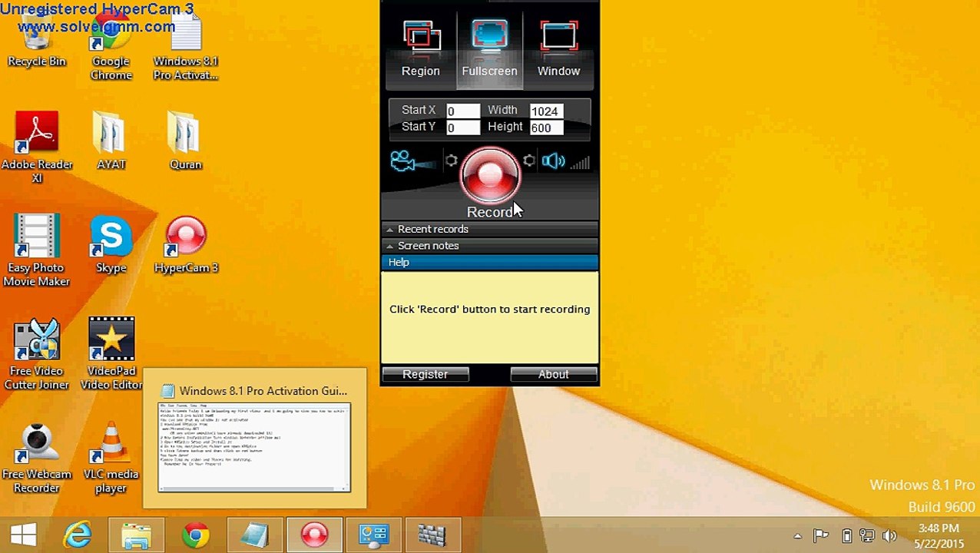Open video settings gear left of Record
The width and height of the screenshot is (980, 553).
451,161
